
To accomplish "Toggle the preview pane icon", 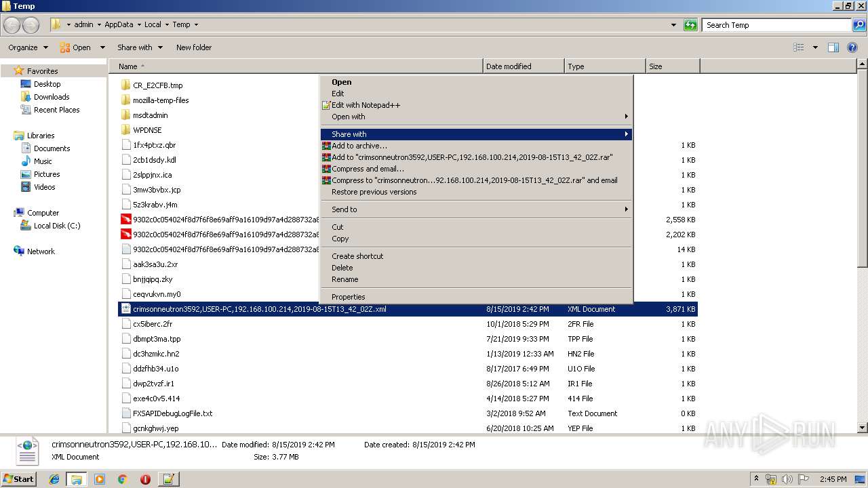I will click(x=833, y=47).
